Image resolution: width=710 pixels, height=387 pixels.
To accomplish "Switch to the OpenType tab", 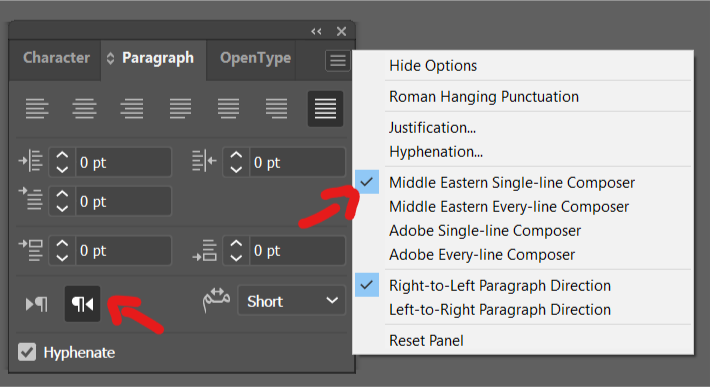I will pos(255,58).
